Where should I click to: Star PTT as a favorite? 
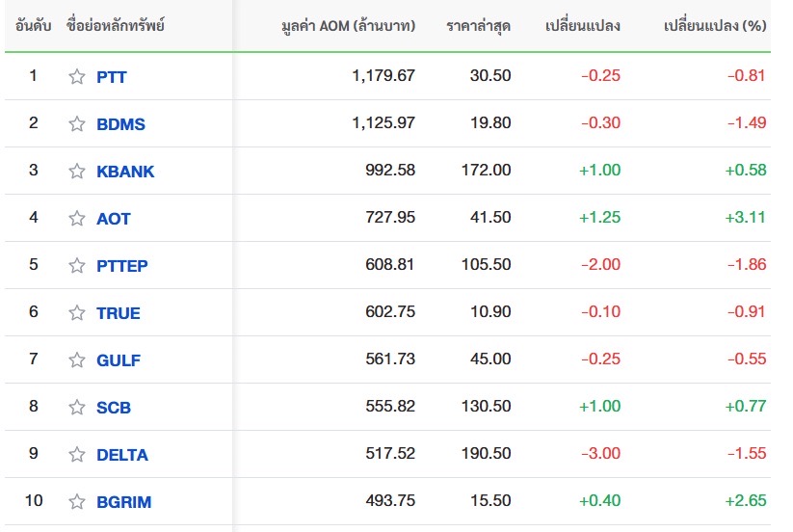click(77, 76)
